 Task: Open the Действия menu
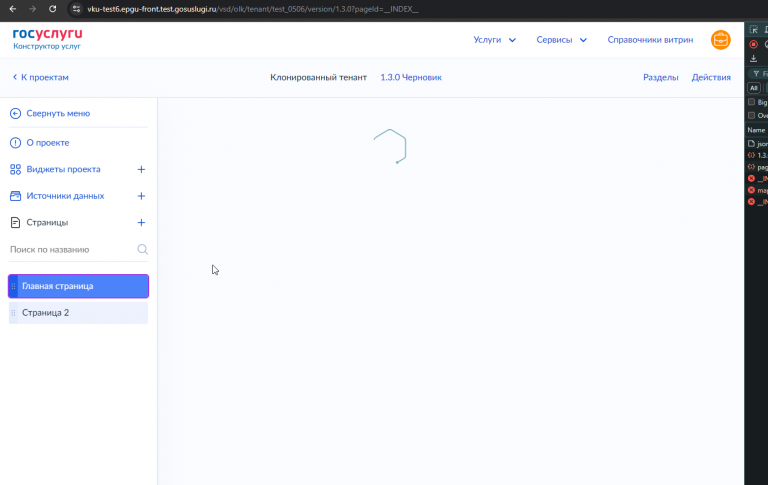point(711,77)
